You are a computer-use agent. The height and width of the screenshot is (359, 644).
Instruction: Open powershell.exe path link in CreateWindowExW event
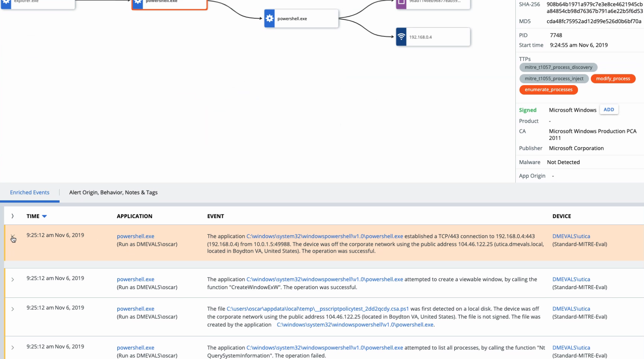(x=324, y=279)
